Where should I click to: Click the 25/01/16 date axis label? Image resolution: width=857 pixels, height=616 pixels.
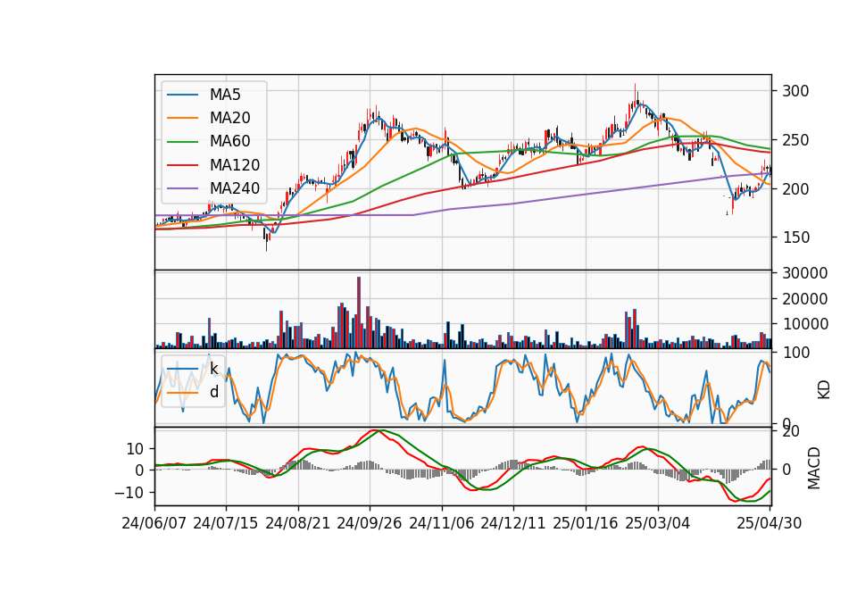click(x=586, y=524)
